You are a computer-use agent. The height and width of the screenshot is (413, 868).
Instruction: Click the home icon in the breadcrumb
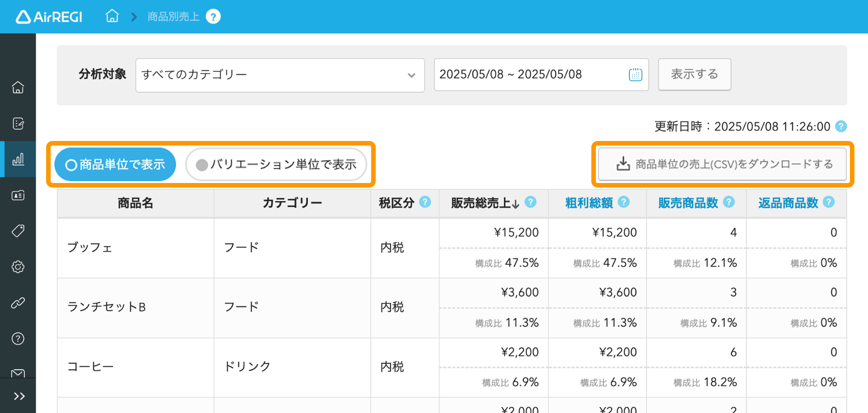(x=112, y=17)
